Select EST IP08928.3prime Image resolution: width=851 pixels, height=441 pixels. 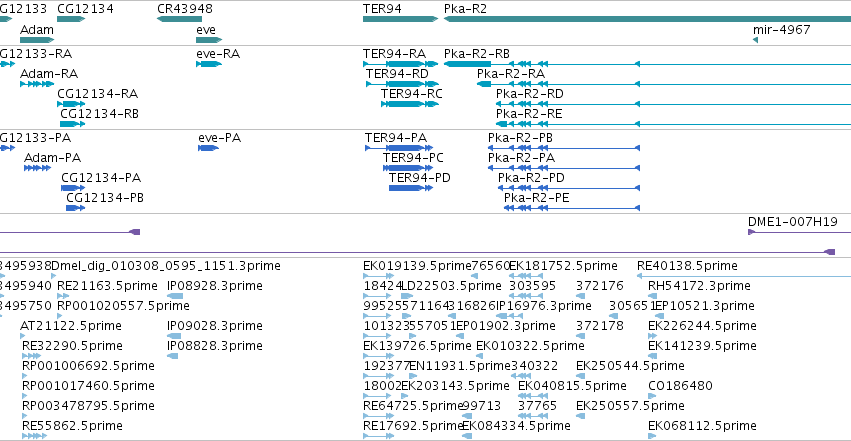point(175,296)
